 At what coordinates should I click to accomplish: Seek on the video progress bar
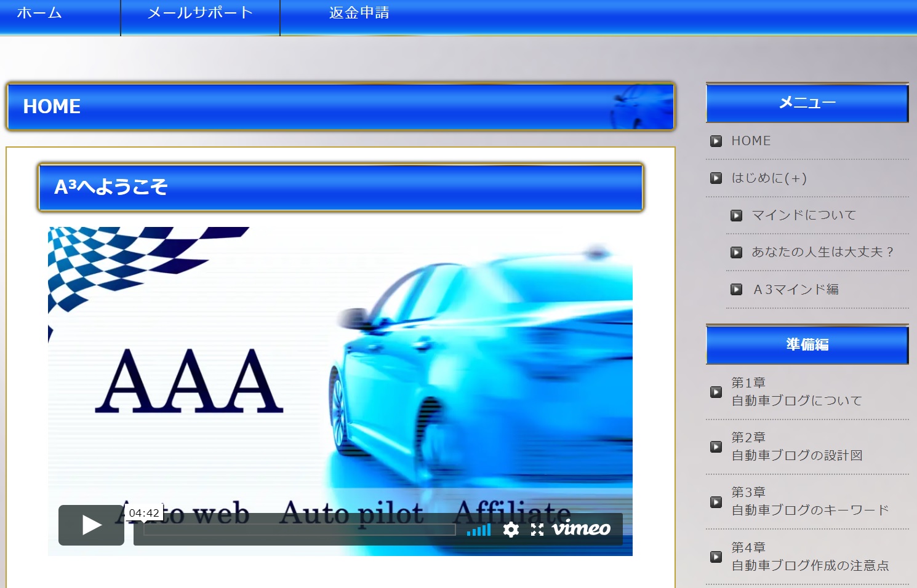299,530
